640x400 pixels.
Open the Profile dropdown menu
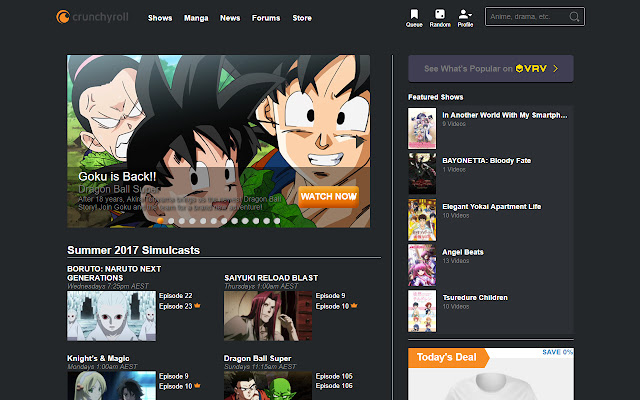coord(465,15)
